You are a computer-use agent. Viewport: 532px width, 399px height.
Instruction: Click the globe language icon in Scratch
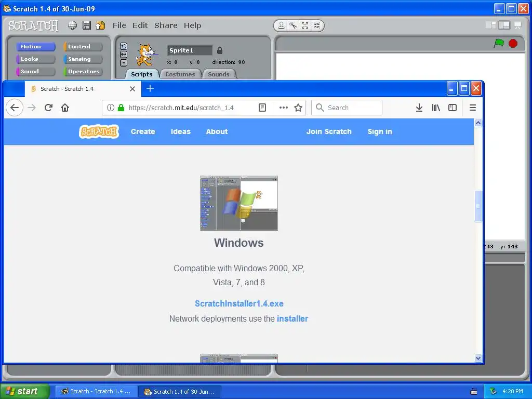tap(72, 25)
